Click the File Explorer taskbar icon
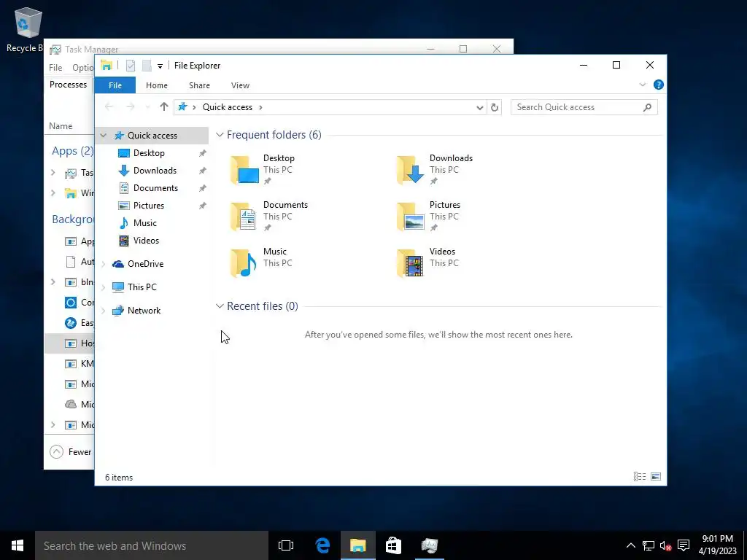 pyautogui.click(x=357, y=545)
